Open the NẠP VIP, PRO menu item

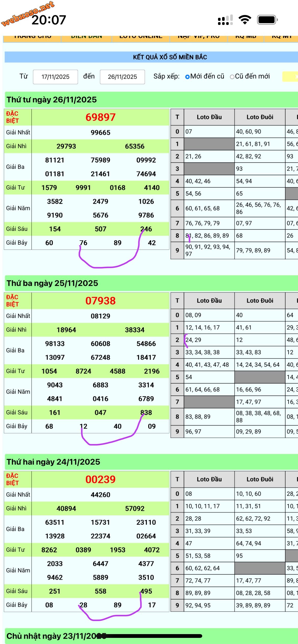point(199,37)
